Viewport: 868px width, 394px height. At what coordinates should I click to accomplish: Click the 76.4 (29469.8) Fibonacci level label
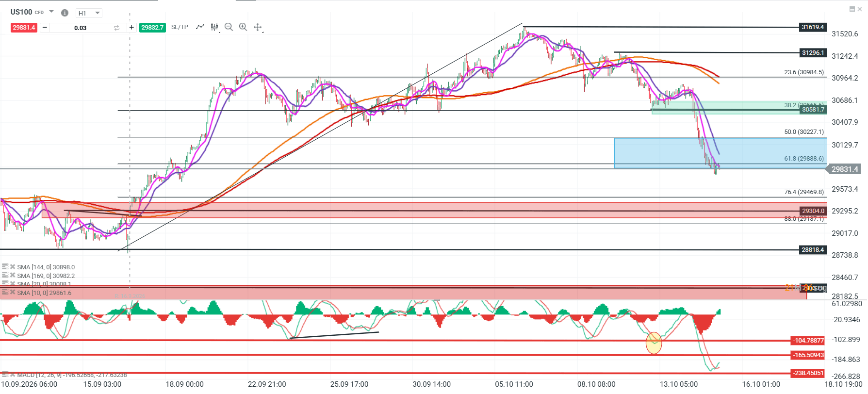(804, 192)
